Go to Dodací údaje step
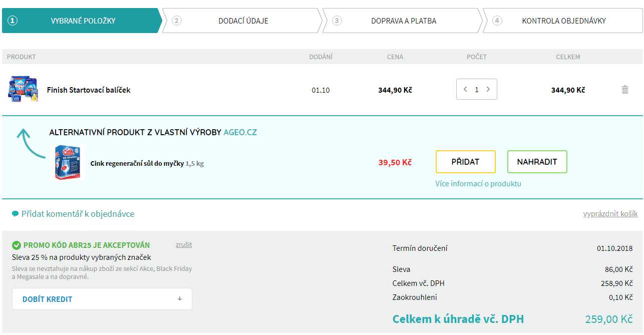Screen dimensions: 644x335 [x=243, y=21]
